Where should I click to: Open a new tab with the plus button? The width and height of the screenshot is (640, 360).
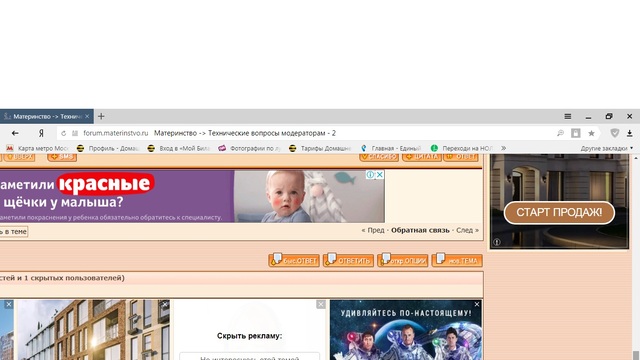point(101,116)
